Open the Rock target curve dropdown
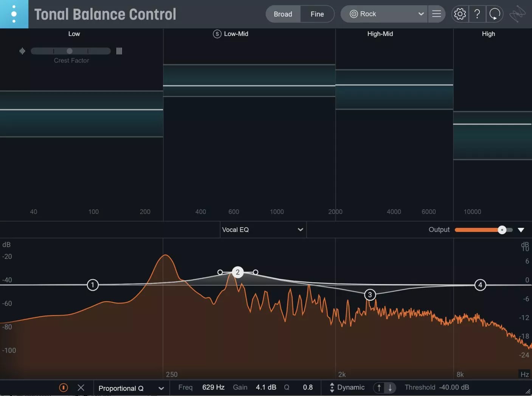532x396 pixels. tap(383, 14)
